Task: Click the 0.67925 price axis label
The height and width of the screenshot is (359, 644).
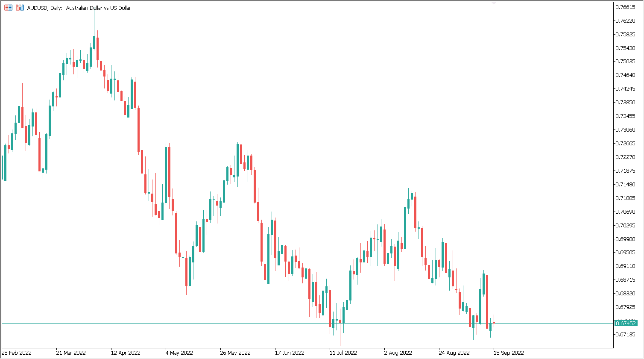Action: 626,307
